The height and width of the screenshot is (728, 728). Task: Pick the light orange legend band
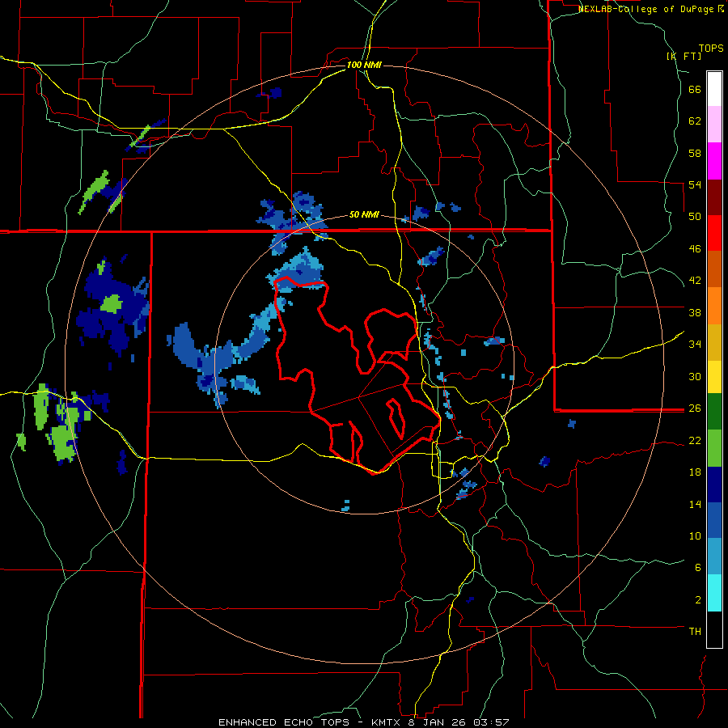714,306
